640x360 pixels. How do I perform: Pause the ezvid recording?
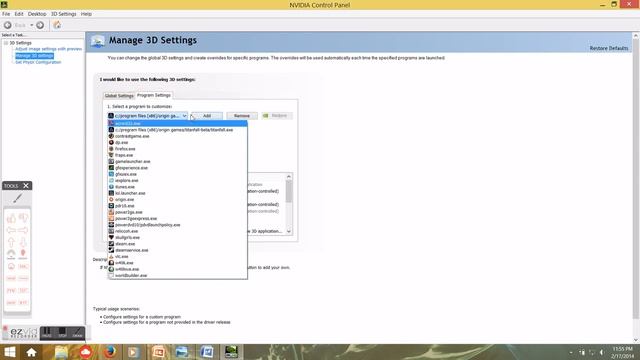pos(47,333)
